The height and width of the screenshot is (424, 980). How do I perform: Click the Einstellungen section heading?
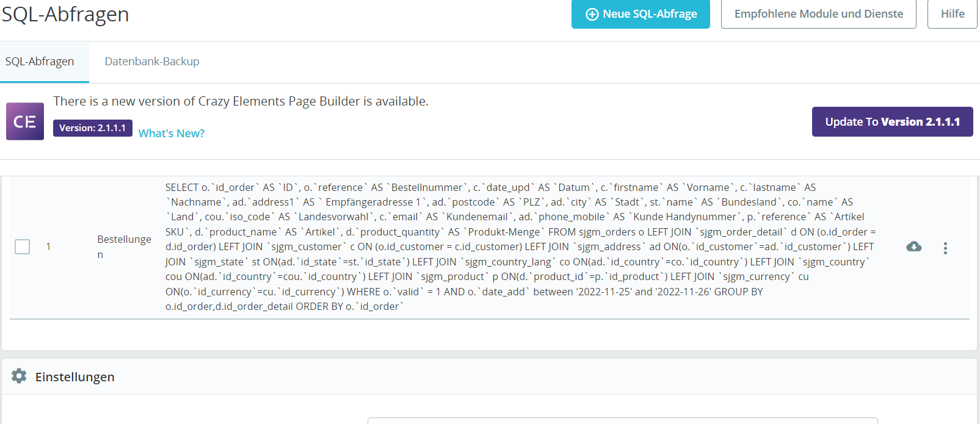pyautogui.click(x=74, y=377)
